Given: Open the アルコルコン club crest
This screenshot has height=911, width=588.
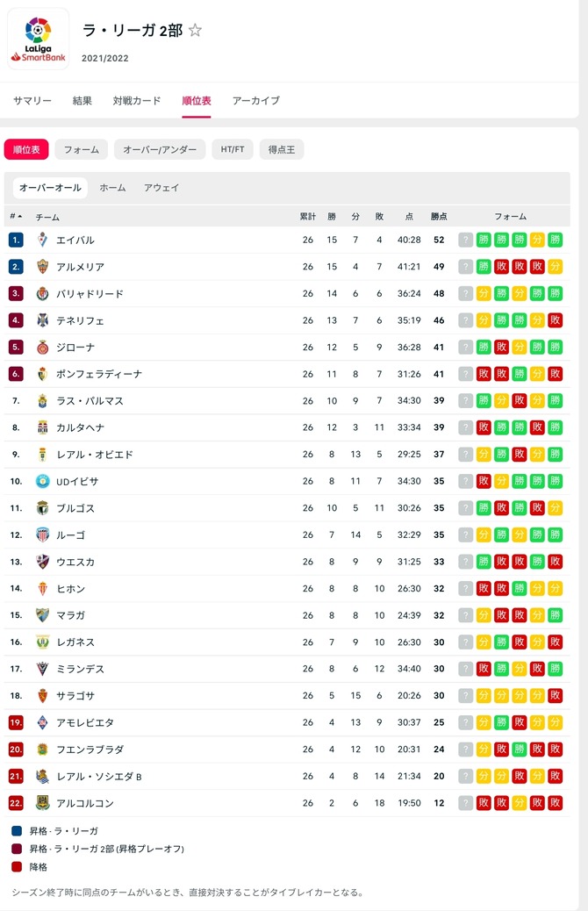Looking at the screenshot, I should tap(42, 803).
